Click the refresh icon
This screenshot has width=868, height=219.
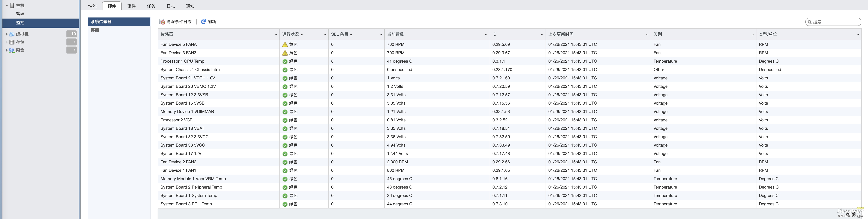pos(204,22)
